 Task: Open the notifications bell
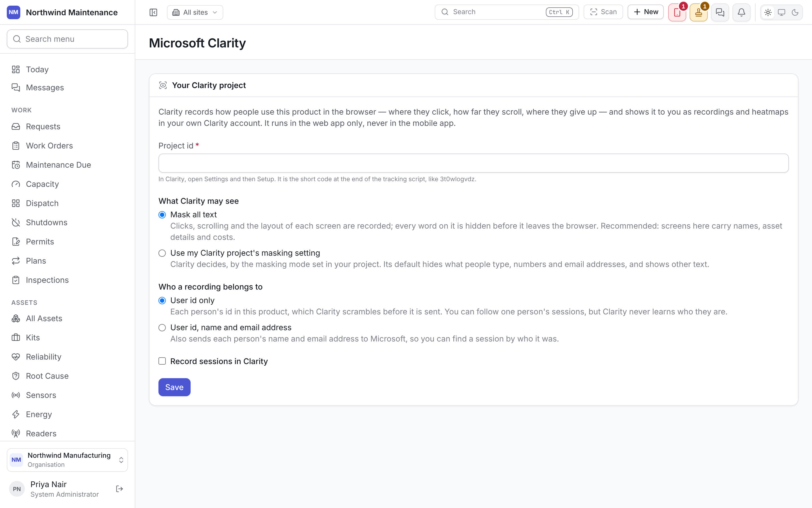click(x=742, y=12)
